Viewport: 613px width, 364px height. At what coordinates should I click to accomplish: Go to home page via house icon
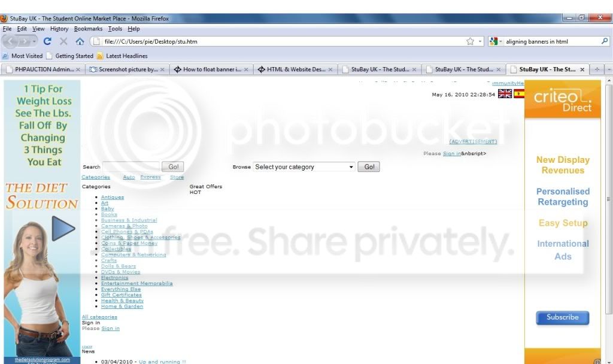coord(80,41)
